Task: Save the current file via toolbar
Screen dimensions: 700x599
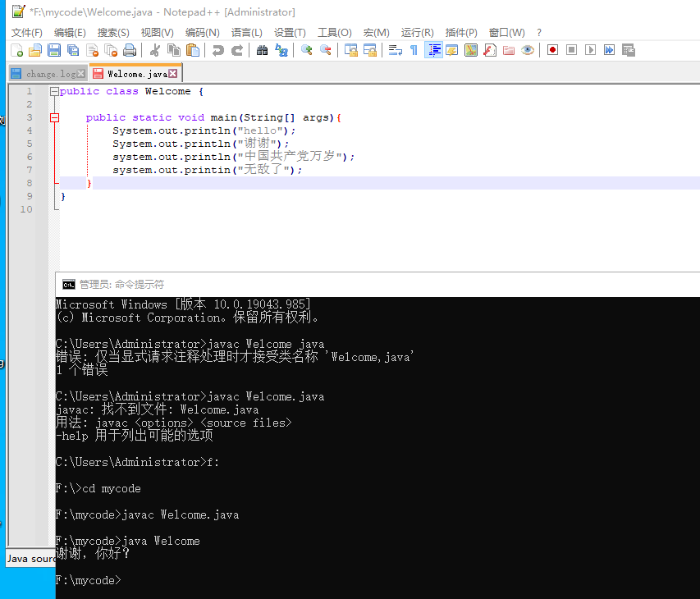Action: [54, 50]
